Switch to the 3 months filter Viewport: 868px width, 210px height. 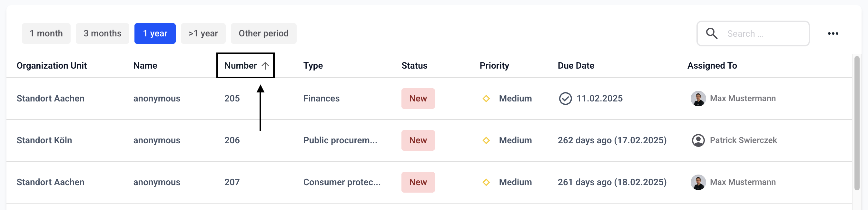(103, 33)
